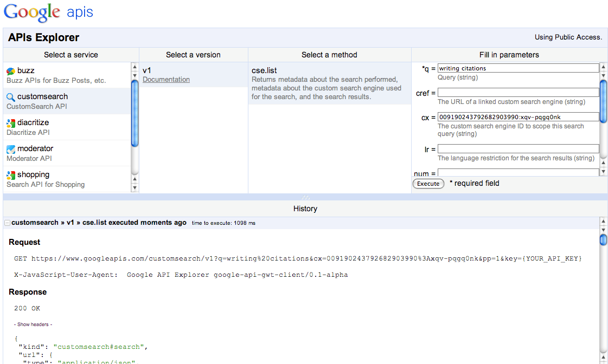Click X-JavaScript-User-Agent header line

(x=181, y=275)
